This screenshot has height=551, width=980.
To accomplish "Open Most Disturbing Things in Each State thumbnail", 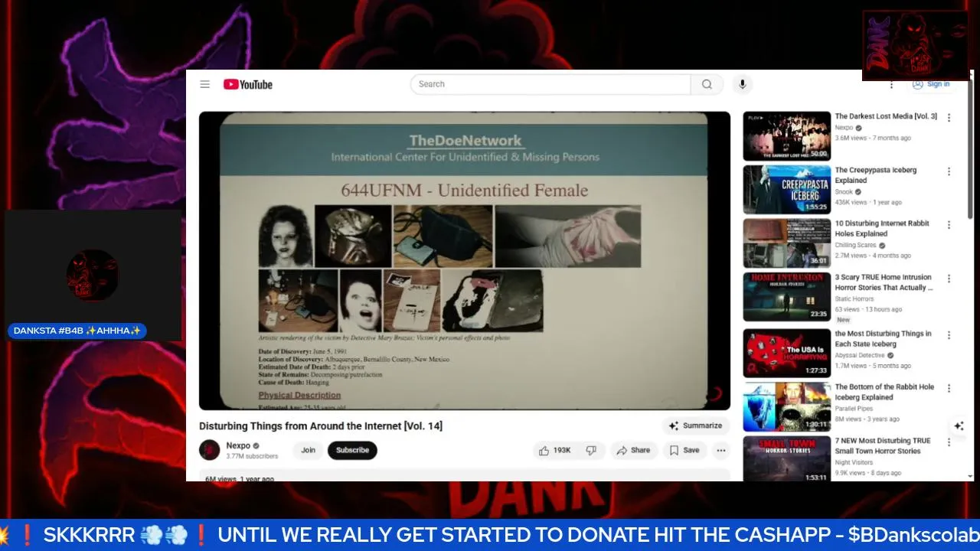I will click(786, 354).
